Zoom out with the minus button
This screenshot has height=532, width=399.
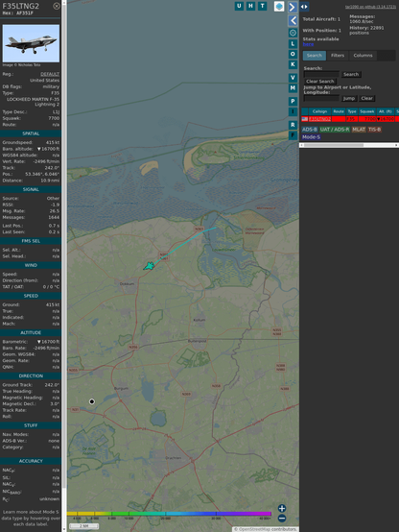point(282,519)
